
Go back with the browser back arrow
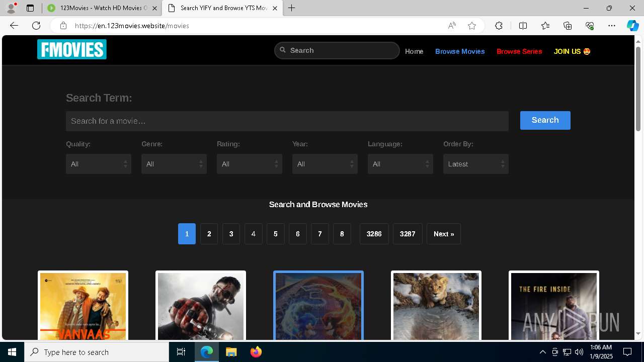coord(14,26)
